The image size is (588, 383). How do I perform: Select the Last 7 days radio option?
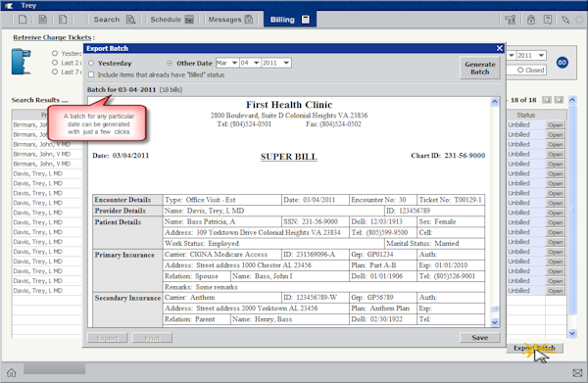pyautogui.click(x=55, y=72)
